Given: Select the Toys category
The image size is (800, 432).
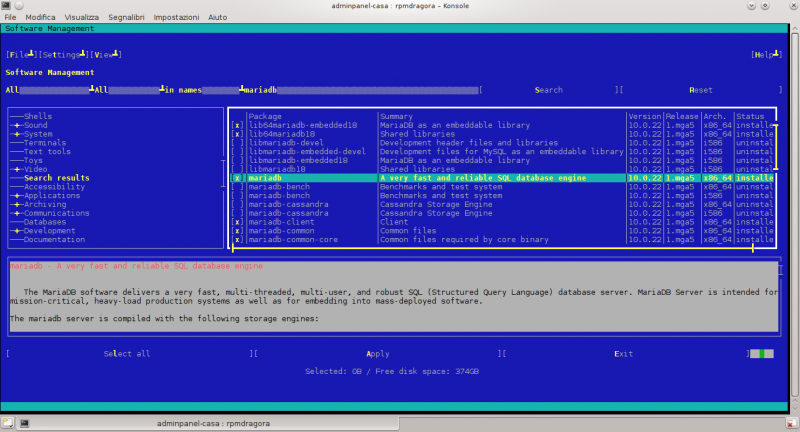Looking at the screenshot, I should click(x=33, y=161).
